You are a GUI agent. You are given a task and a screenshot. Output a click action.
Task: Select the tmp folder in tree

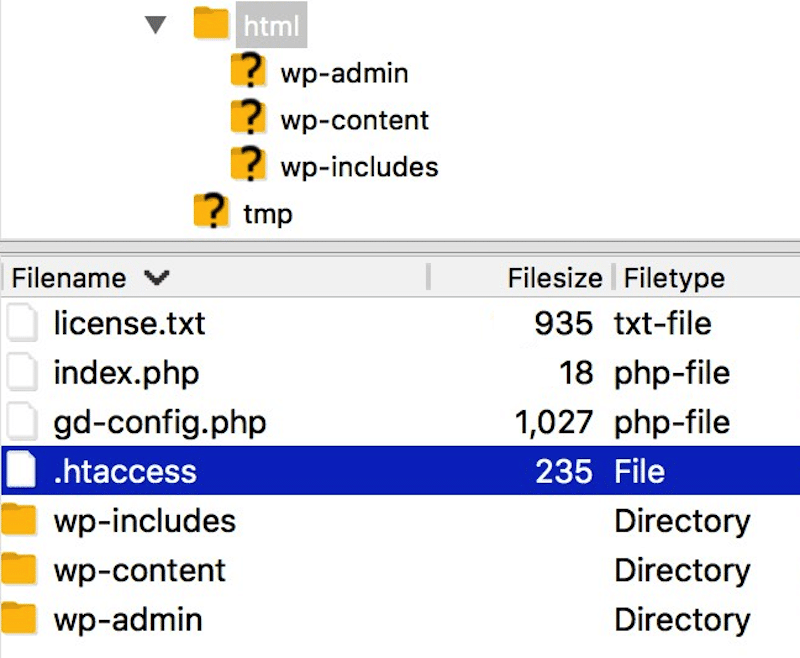click(267, 212)
